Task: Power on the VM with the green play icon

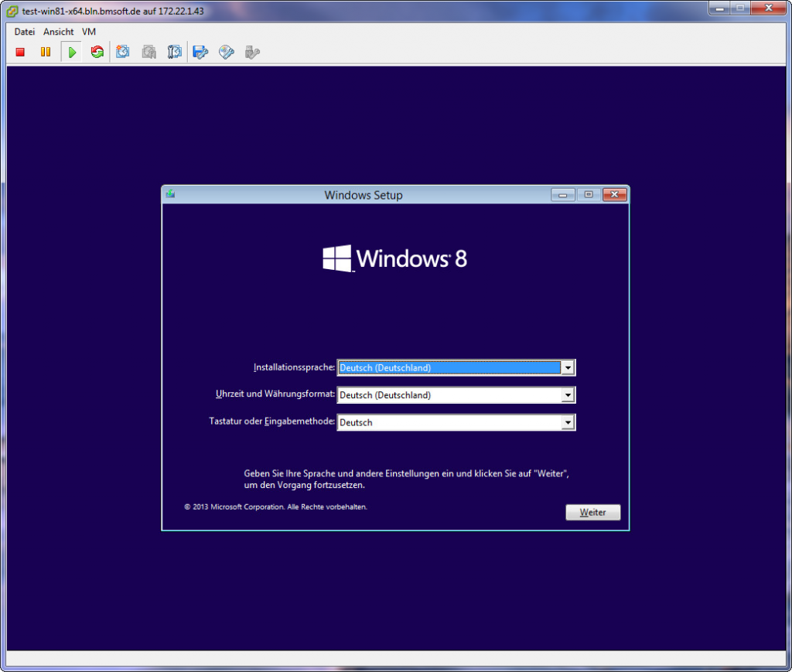Action: (71, 52)
